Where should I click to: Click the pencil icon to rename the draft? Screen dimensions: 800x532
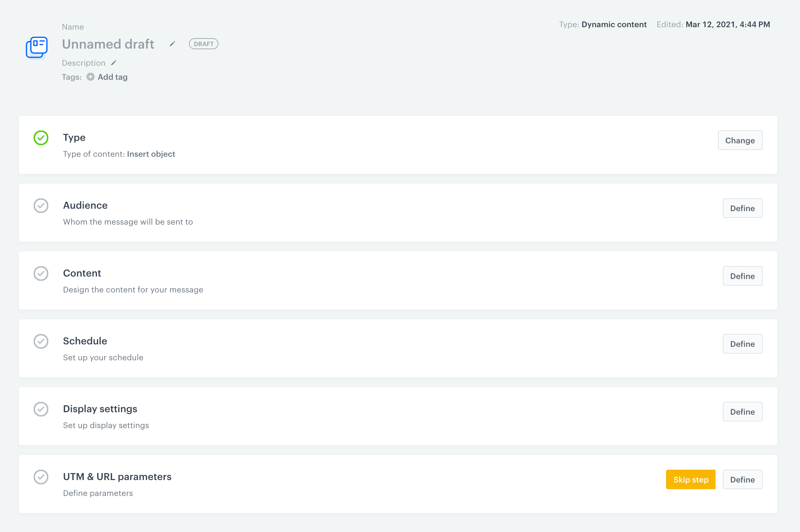pyautogui.click(x=172, y=44)
